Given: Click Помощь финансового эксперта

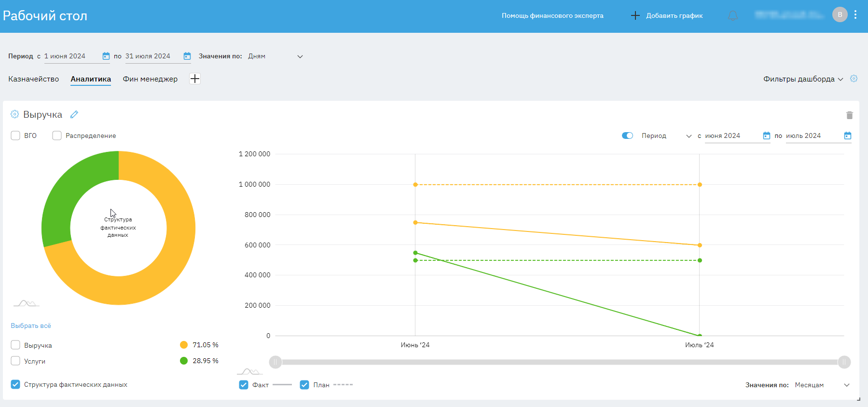Looking at the screenshot, I should click(552, 16).
